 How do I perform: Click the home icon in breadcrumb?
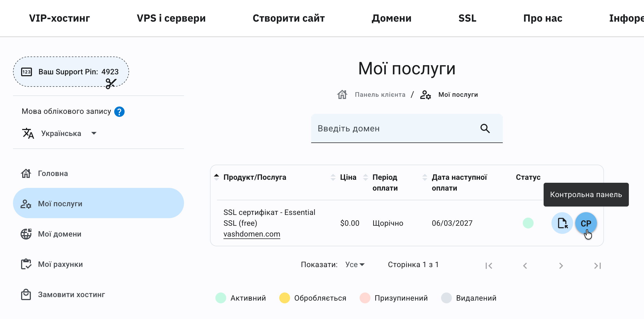coord(342,94)
